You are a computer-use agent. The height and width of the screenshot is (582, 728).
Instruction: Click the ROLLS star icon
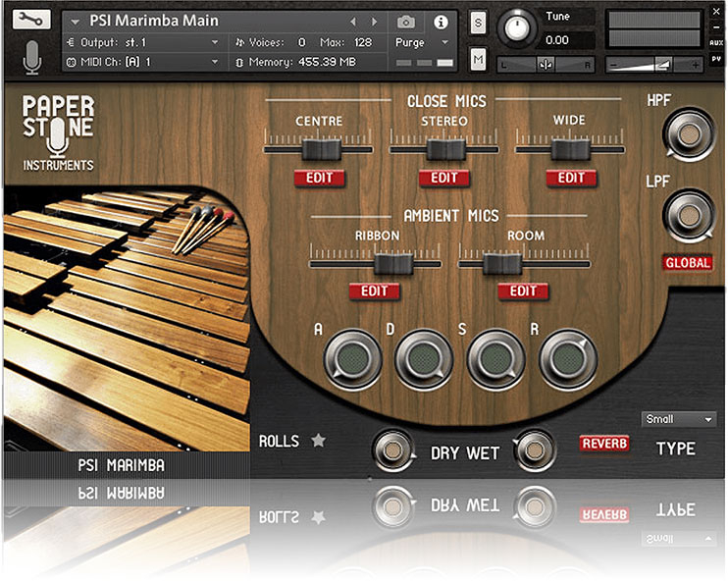coord(318,441)
